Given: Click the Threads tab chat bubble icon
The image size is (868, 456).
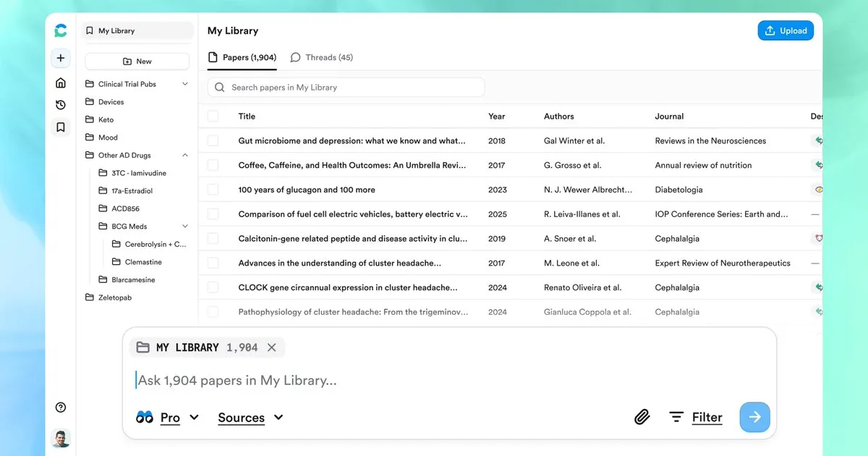Looking at the screenshot, I should tap(295, 57).
